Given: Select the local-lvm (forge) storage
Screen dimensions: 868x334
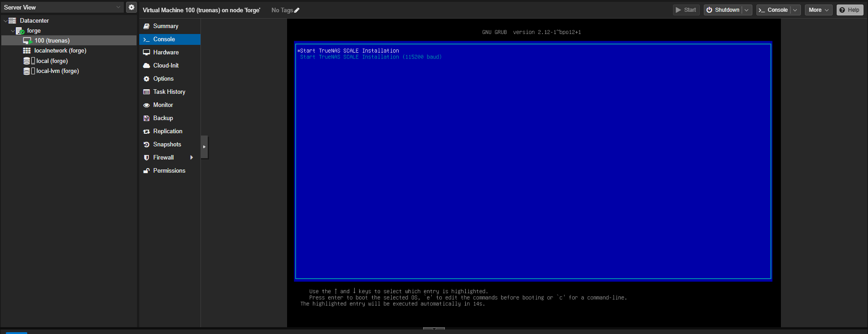Looking at the screenshot, I should pos(57,71).
